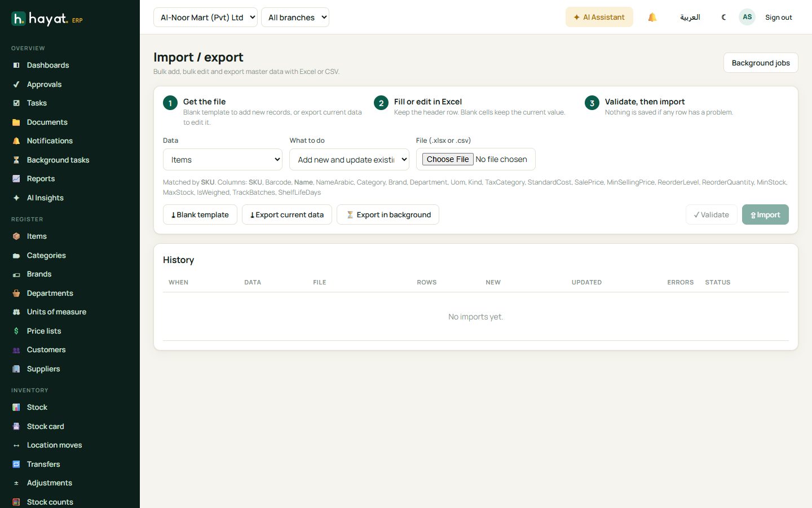Screen dimensions: 812x508
Task: Click the Price lists dollar icon
Action: [16, 331]
